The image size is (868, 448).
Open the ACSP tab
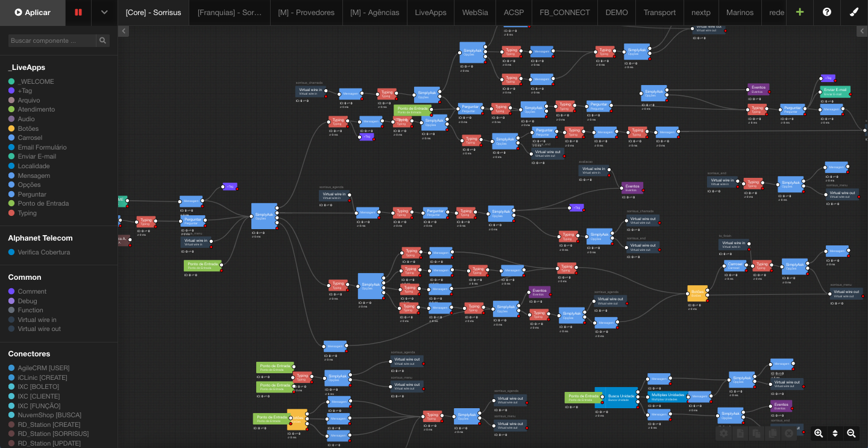tap(514, 12)
